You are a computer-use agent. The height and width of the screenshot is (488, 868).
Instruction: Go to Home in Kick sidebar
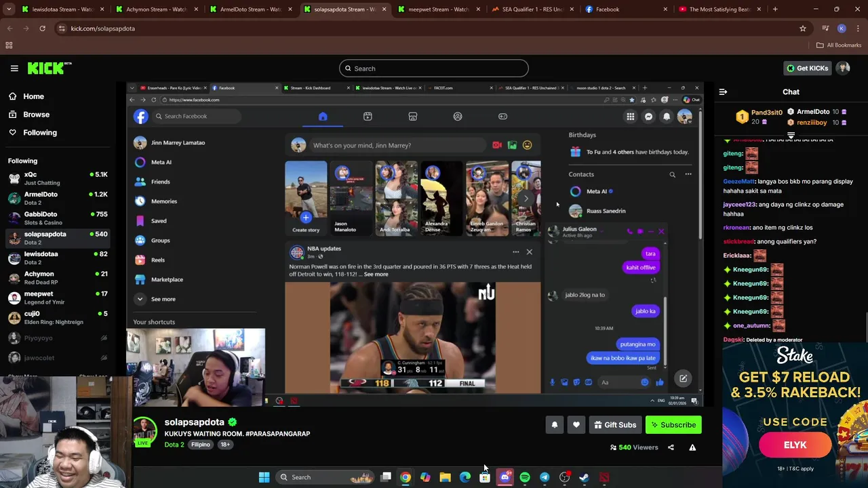(33, 96)
